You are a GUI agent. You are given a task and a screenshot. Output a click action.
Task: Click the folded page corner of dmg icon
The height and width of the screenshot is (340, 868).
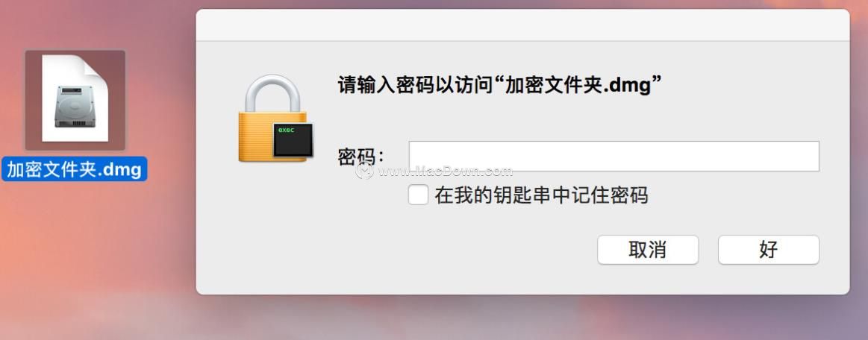96,67
